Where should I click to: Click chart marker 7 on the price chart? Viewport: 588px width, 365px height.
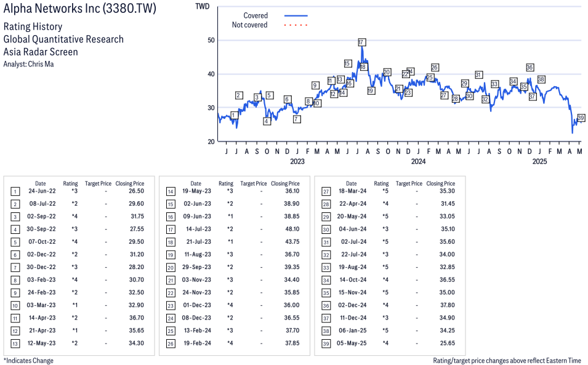[x=297, y=119]
